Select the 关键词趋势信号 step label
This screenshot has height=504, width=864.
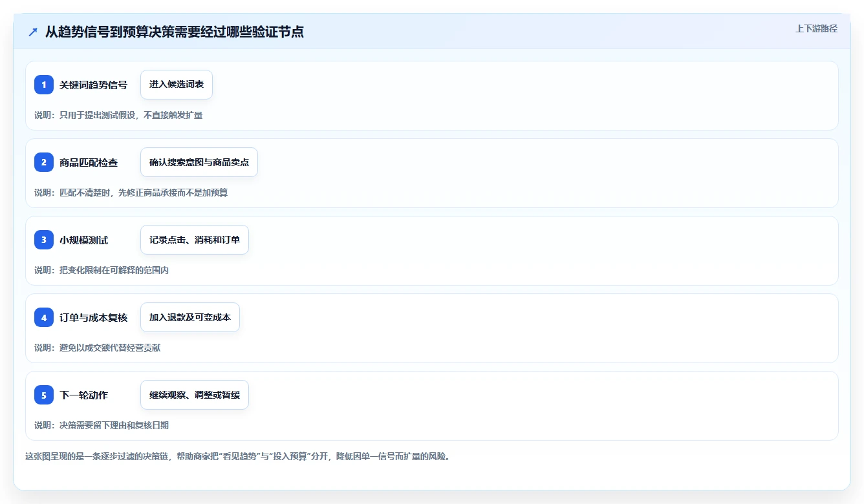93,85
